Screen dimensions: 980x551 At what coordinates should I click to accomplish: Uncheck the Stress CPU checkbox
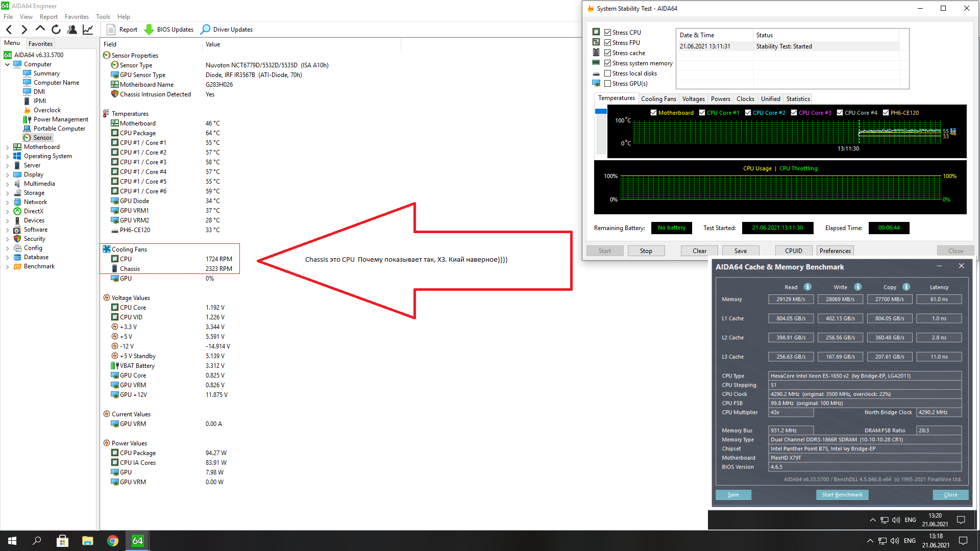(x=607, y=32)
